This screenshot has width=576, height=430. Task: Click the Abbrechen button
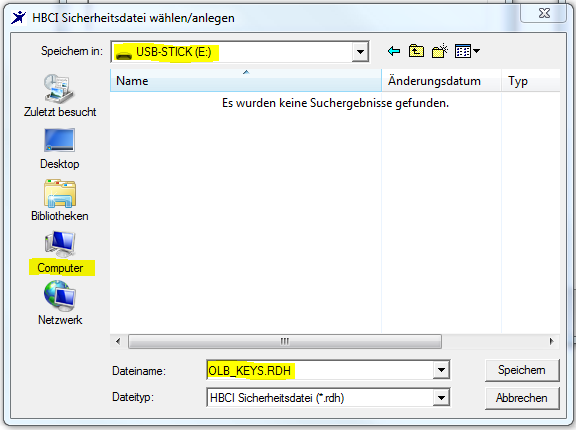[x=522, y=398]
